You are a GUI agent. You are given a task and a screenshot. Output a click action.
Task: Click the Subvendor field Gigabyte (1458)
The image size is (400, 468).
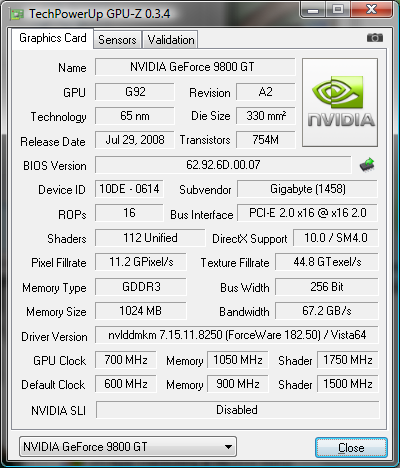coord(308,189)
